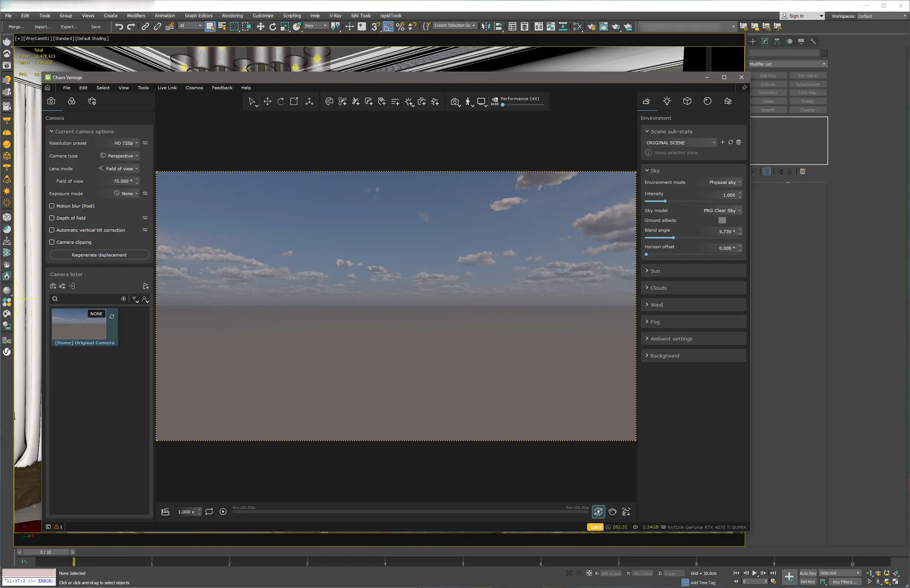The height and width of the screenshot is (588, 910).
Task: Open the Objects cube tab icon
Action: (x=687, y=101)
